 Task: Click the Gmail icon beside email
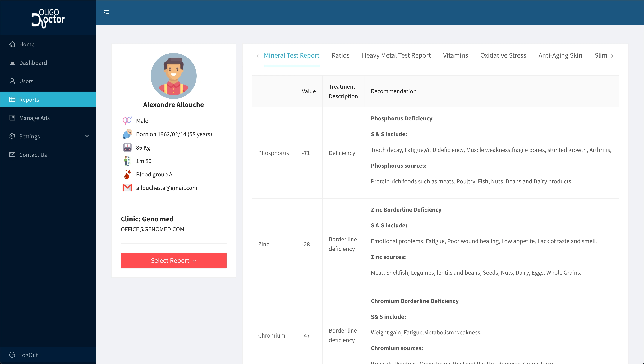(127, 188)
